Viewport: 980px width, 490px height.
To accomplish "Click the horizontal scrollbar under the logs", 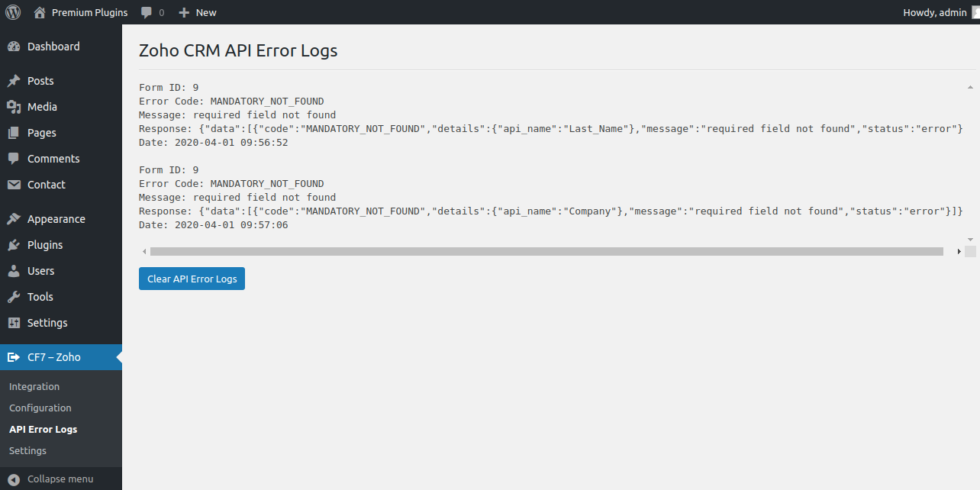I will pos(546,251).
